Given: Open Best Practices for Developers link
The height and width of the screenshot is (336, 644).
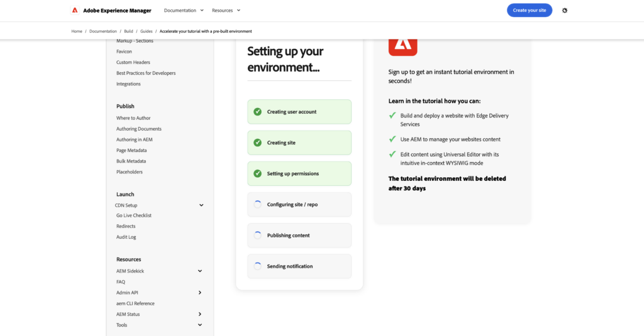Looking at the screenshot, I should coord(146,73).
